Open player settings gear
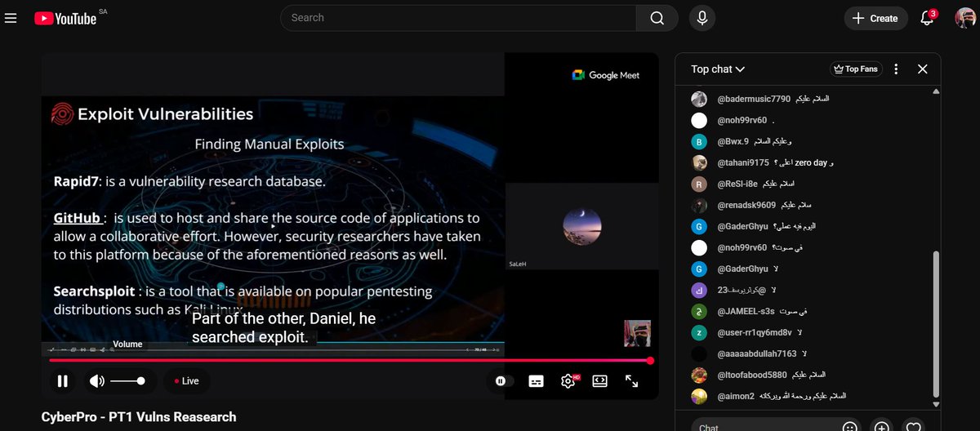The width and height of the screenshot is (980, 431). click(x=568, y=380)
